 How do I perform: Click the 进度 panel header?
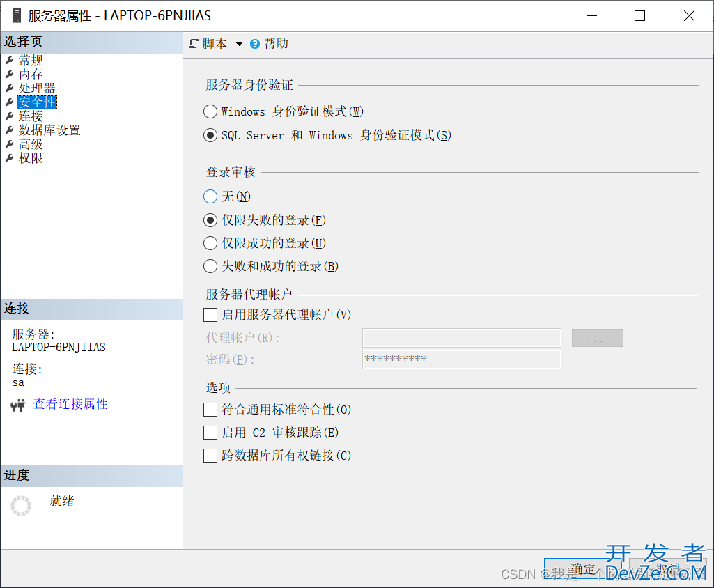pyautogui.click(x=92, y=476)
